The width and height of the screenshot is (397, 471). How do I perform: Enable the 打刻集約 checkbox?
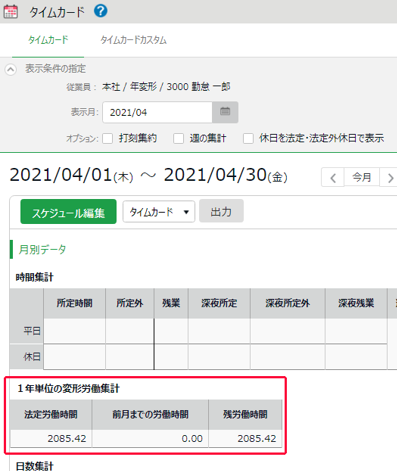[107, 138]
